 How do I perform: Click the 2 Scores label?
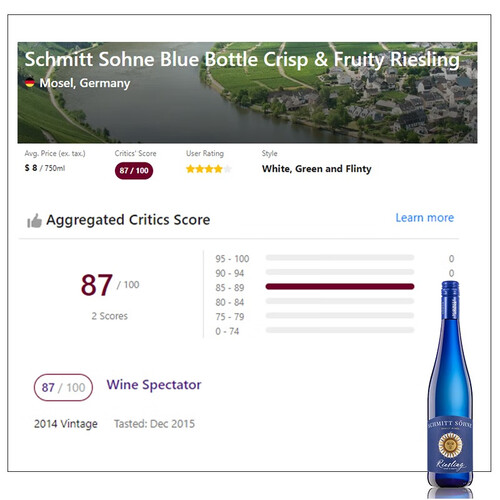(x=110, y=316)
